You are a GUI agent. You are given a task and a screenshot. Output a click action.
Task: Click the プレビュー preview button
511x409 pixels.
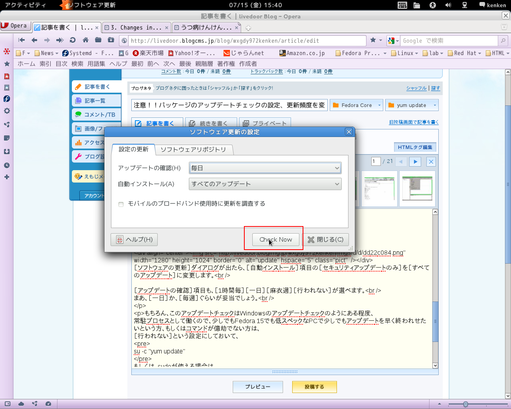(258, 387)
